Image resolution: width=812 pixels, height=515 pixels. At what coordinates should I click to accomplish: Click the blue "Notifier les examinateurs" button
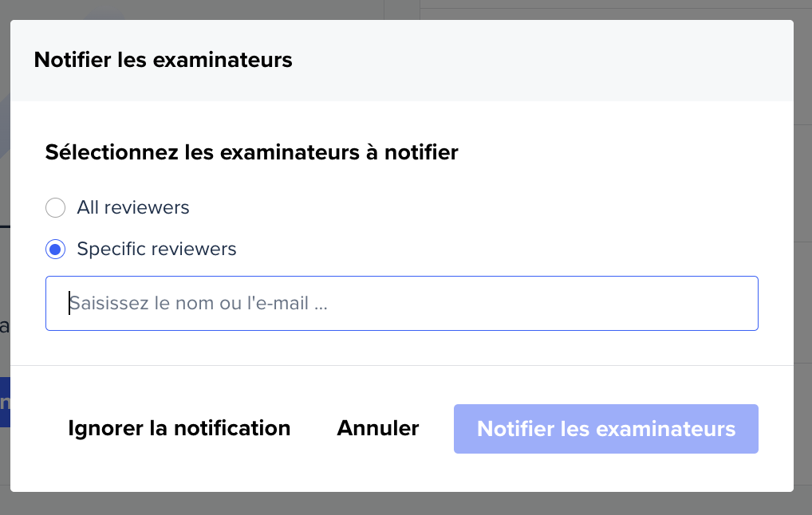click(605, 429)
